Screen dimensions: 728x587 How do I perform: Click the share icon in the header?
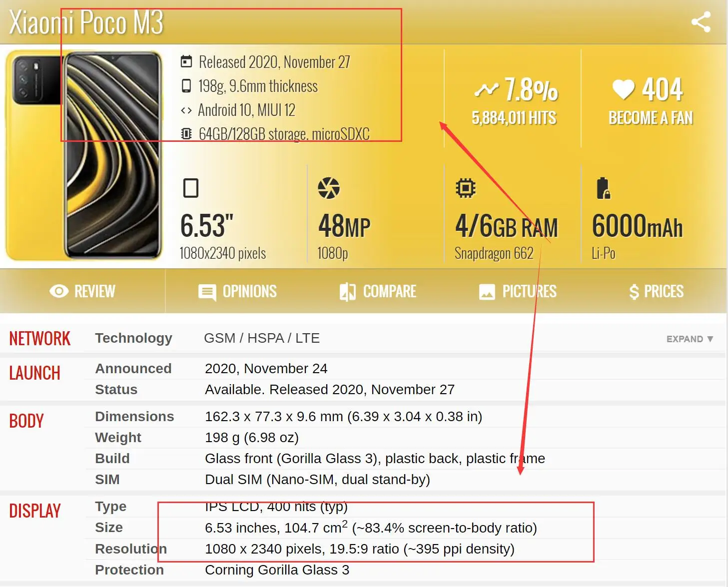point(701,22)
